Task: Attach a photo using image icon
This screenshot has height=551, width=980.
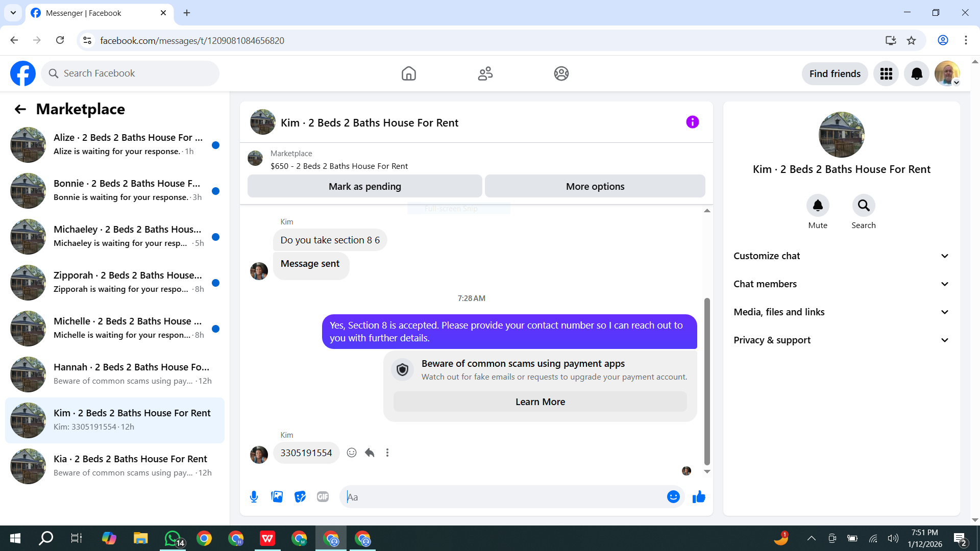Action: (x=277, y=497)
